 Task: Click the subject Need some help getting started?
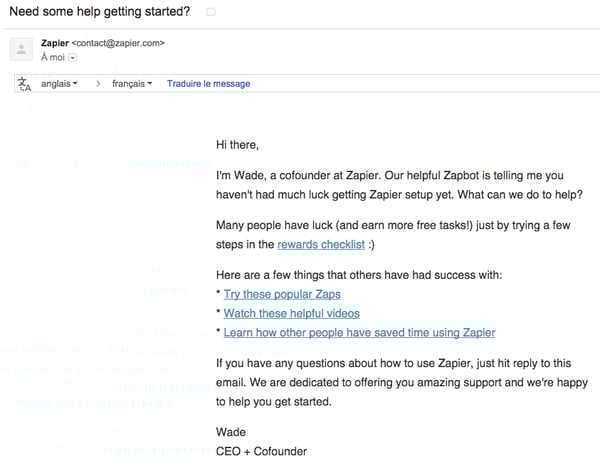point(99,11)
